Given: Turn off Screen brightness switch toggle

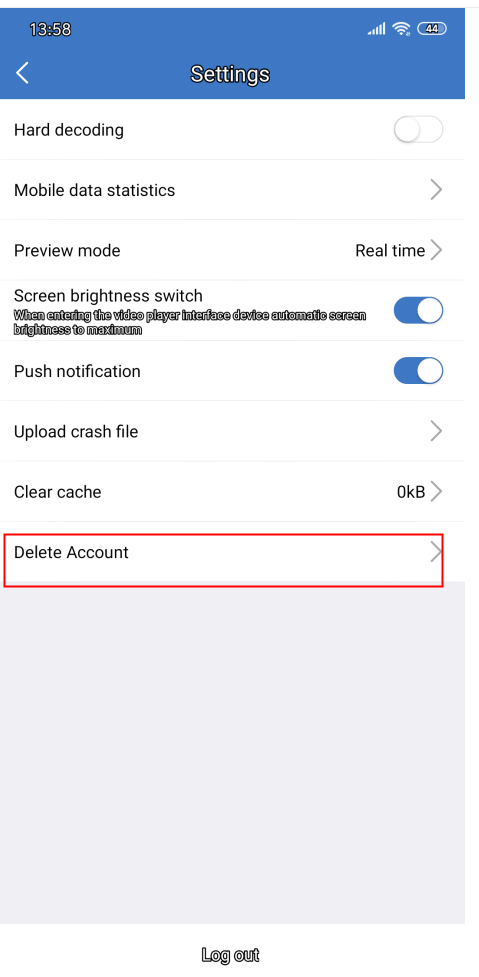Looking at the screenshot, I should click(x=418, y=310).
